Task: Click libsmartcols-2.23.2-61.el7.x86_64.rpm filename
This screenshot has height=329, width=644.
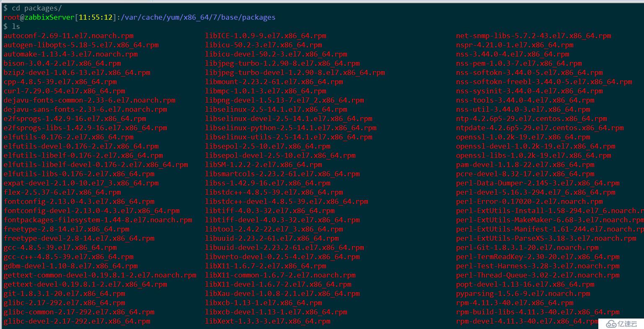Action: [x=282, y=174]
